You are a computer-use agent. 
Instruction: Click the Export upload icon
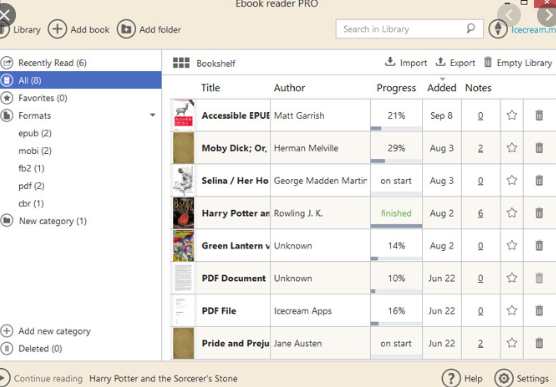tap(440, 62)
